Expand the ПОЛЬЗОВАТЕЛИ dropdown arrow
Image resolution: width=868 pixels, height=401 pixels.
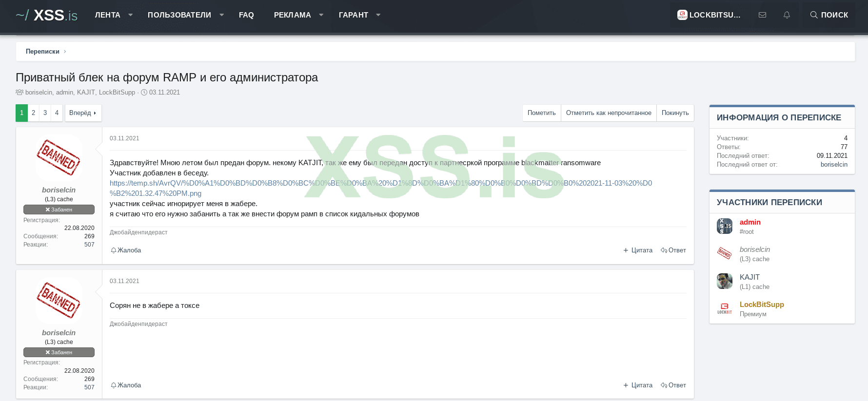pos(222,15)
